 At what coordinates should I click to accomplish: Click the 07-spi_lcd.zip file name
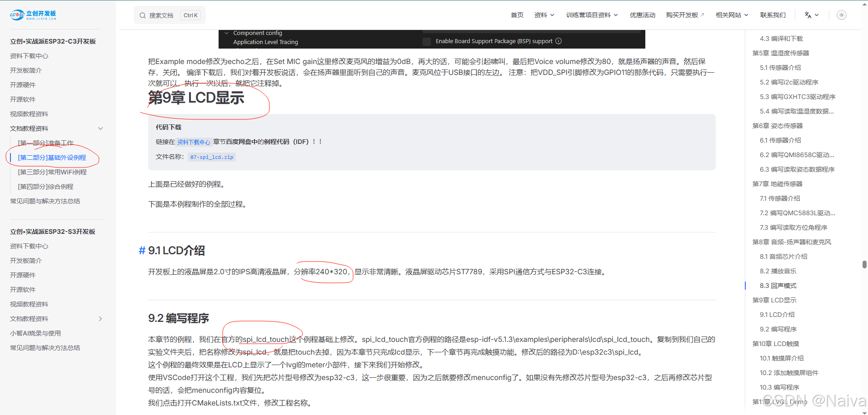coord(212,157)
